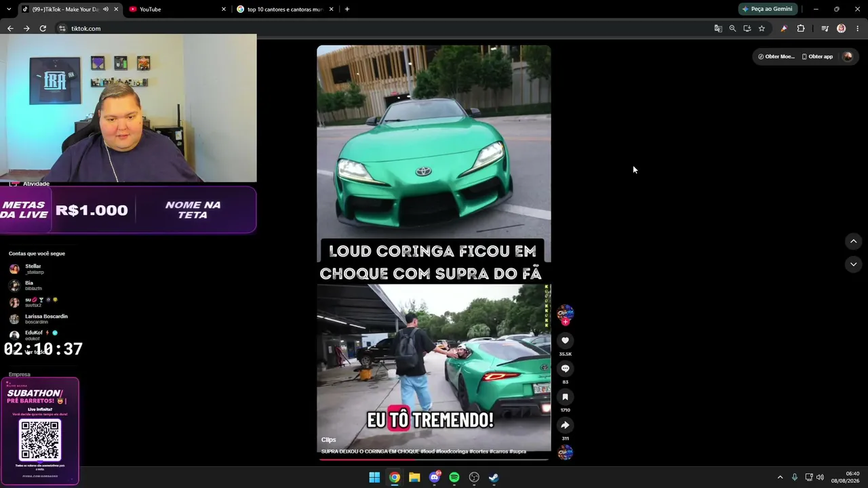Open Spotify from the taskbar
This screenshot has width=868, height=488.
point(454,477)
